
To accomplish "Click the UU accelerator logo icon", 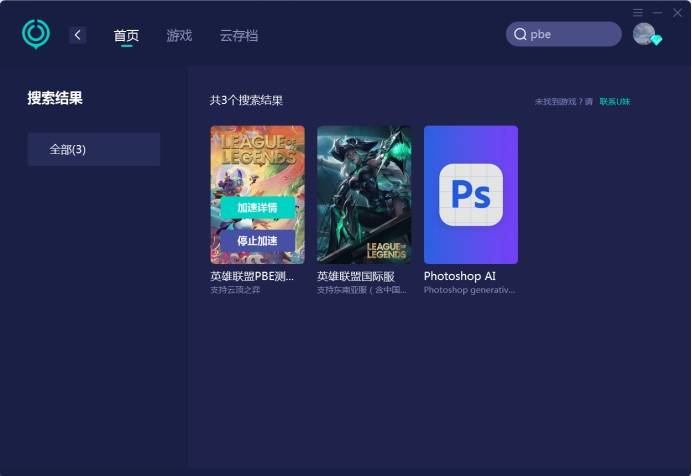I will click(x=36, y=34).
